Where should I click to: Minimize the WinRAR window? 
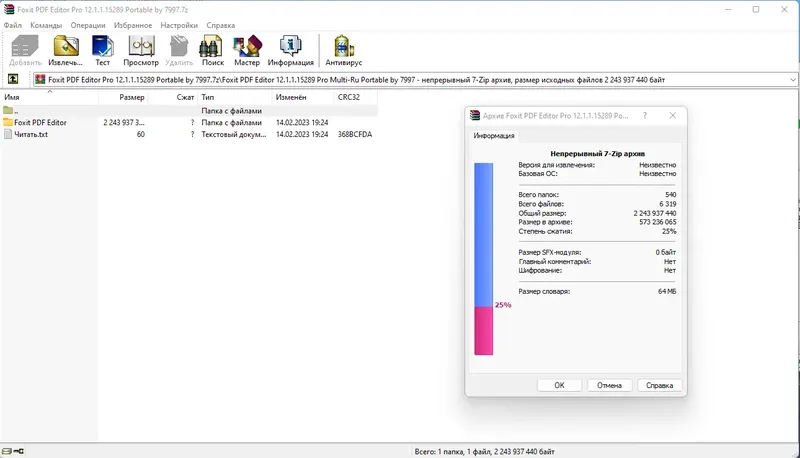click(728, 9)
